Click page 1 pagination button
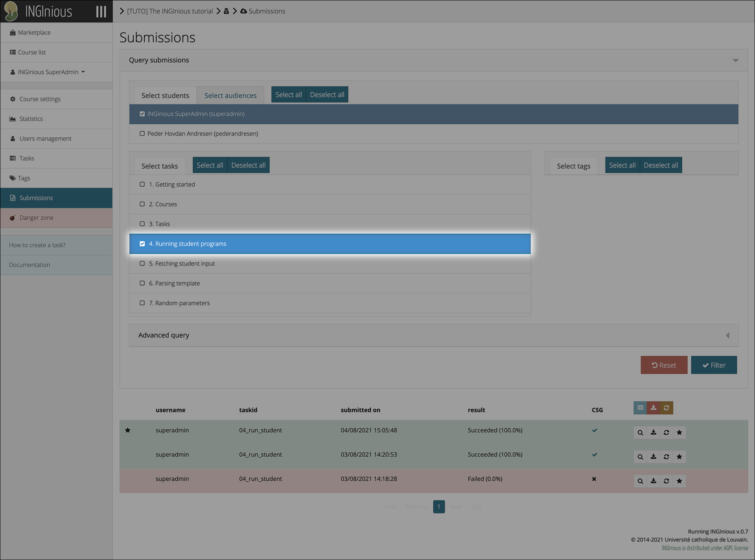This screenshot has height=560, width=755. [439, 507]
